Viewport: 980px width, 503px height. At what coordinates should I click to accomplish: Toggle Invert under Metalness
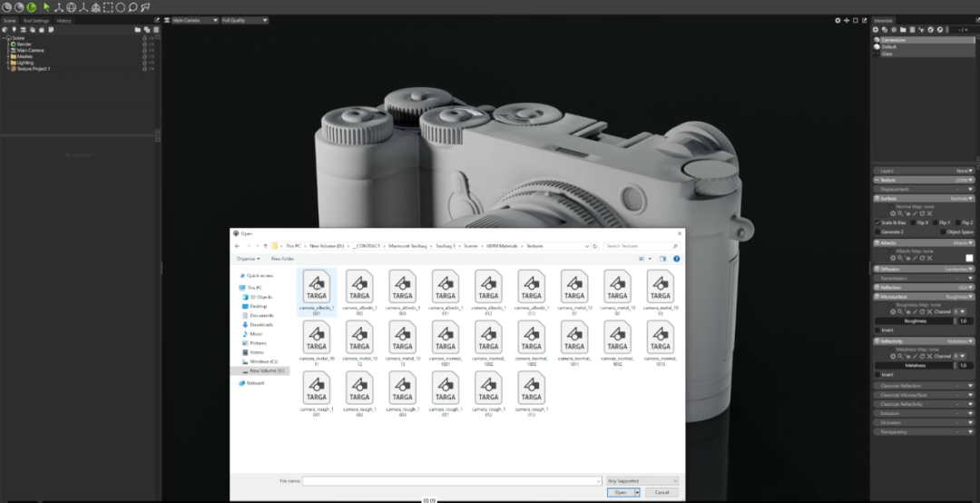click(878, 374)
